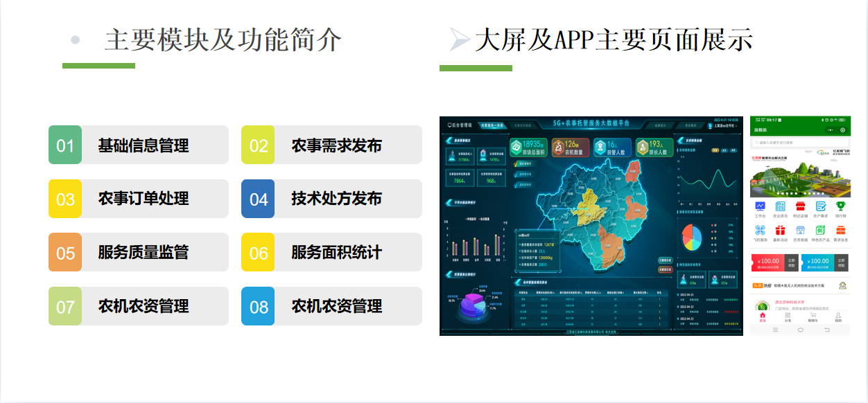Open the 特色农产品 icon
This screenshot has height=403, width=868.
click(821, 231)
